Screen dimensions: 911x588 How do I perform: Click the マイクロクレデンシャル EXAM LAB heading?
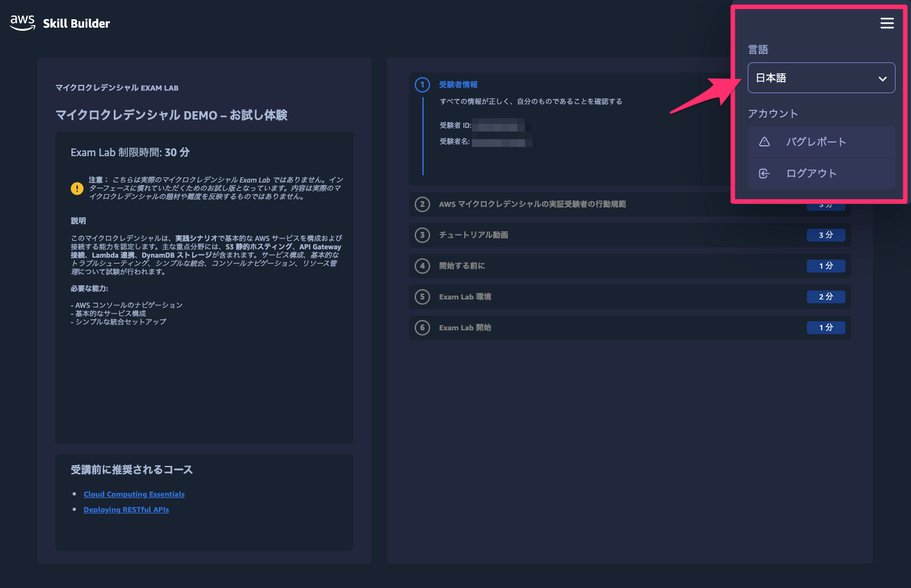pyautogui.click(x=117, y=88)
